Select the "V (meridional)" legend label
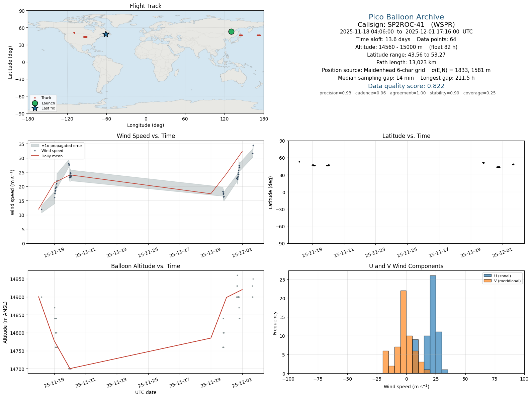 coord(508,281)
